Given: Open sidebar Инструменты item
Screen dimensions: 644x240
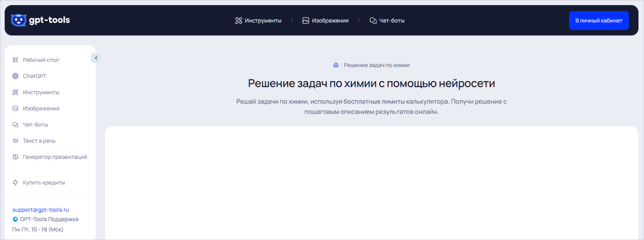Looking at the screenshot, I should (x=41, y=92).
